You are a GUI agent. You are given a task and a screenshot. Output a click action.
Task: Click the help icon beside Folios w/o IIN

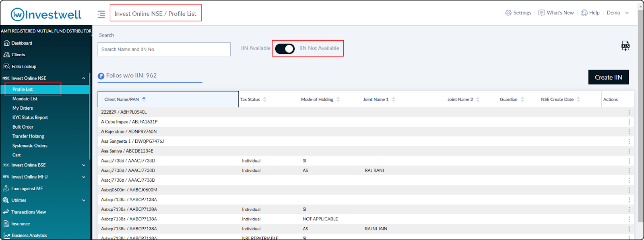point(101,76)
